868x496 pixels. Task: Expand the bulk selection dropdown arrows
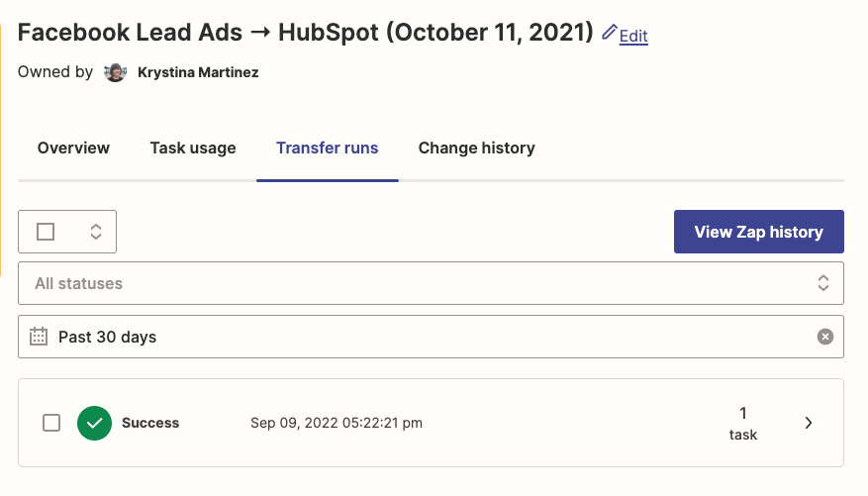point(96,232)
